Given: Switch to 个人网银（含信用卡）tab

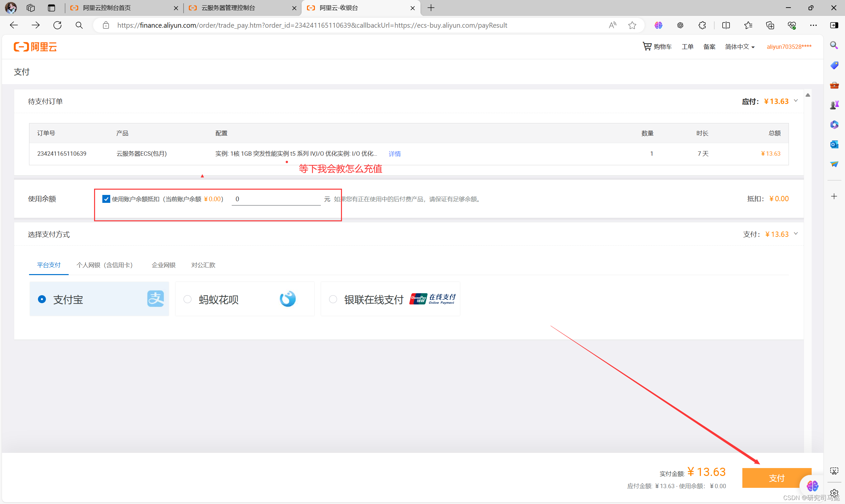Looking at the screenshot, I should (106, 265).
